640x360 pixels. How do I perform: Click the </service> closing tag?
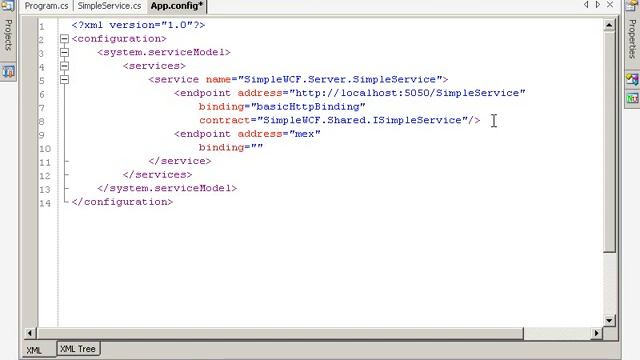coord(180,161)
